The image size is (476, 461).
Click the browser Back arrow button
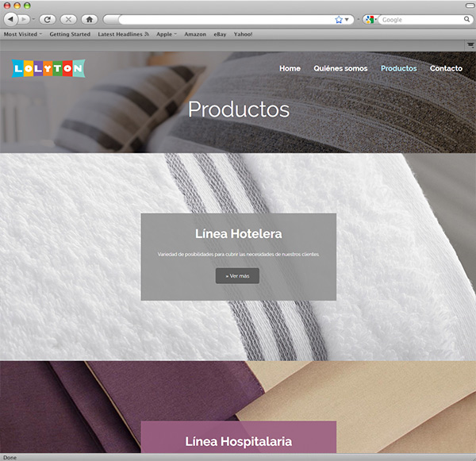click(x=12, y=19)
